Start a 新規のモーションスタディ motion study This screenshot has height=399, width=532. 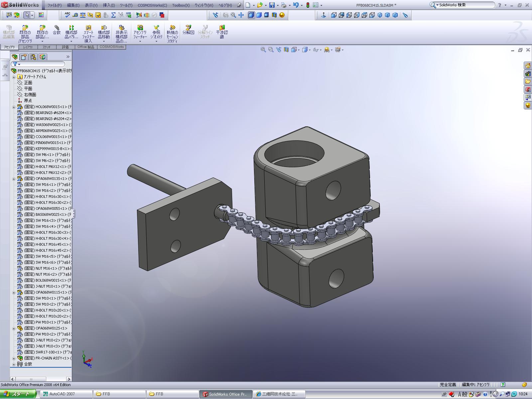(x=172, y=34)
